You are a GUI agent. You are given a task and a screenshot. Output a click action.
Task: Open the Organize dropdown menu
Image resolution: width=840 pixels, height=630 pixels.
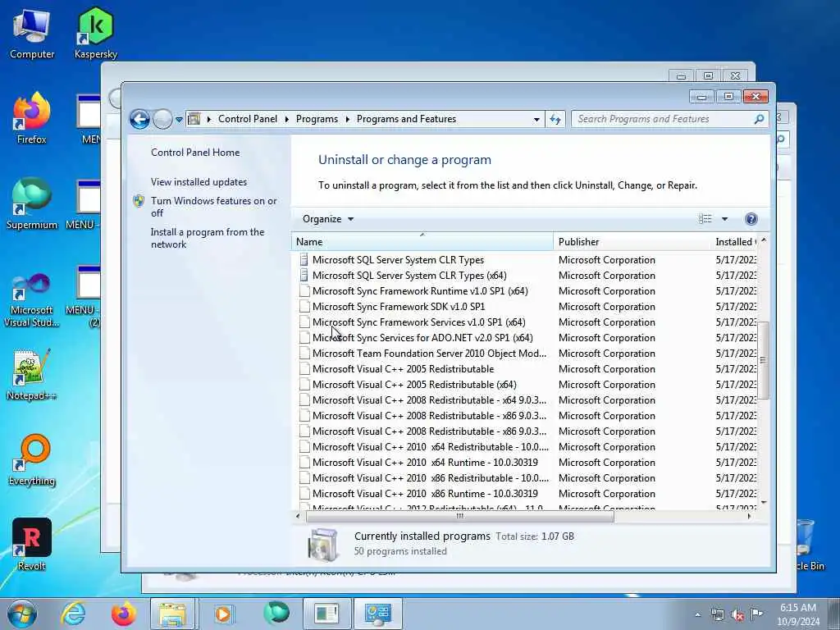point(328,218)
